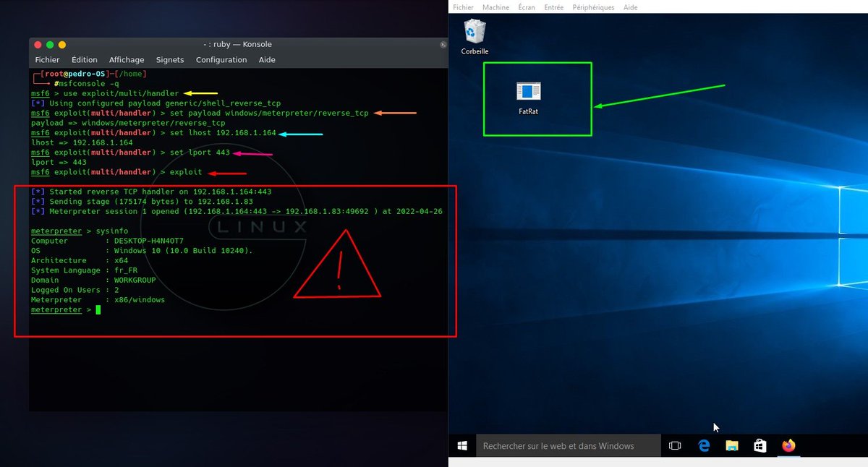Click the '#msfconsole -q' command line
868x467 pixels.
(87, 84)
